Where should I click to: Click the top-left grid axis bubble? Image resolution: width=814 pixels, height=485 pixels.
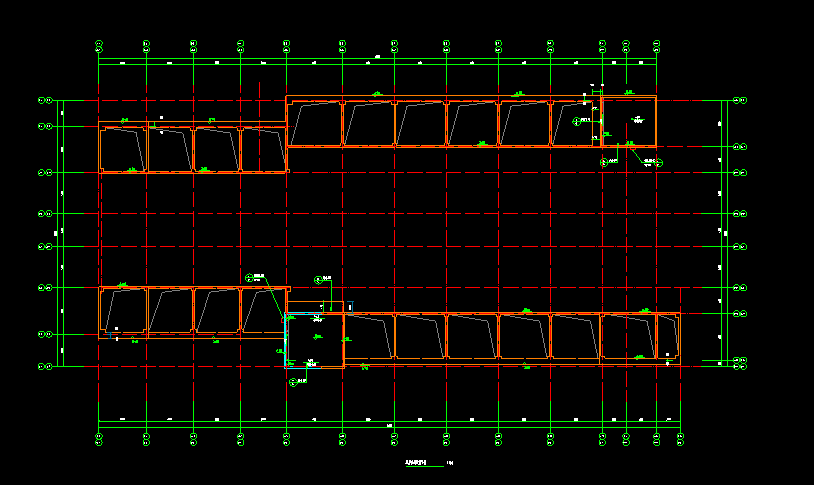(99, 44)
